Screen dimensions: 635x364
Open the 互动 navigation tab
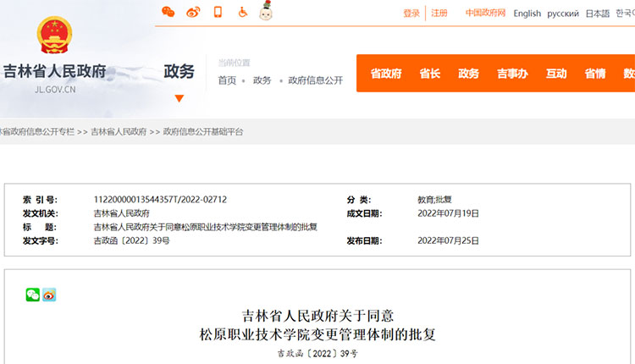556,74
